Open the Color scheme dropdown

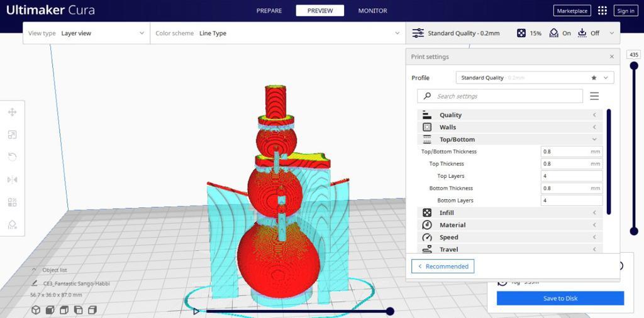pos(277,33)
